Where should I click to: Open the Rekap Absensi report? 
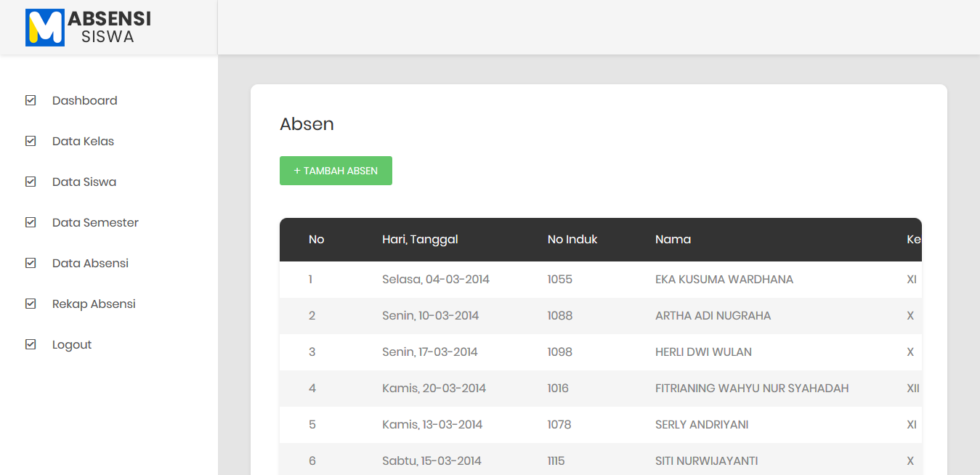(x=94, y=304)
